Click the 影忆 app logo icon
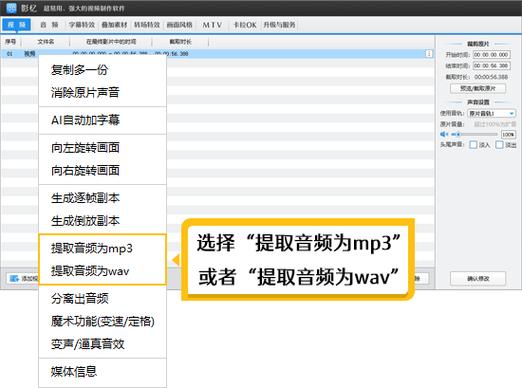 [x=11, y=8]
